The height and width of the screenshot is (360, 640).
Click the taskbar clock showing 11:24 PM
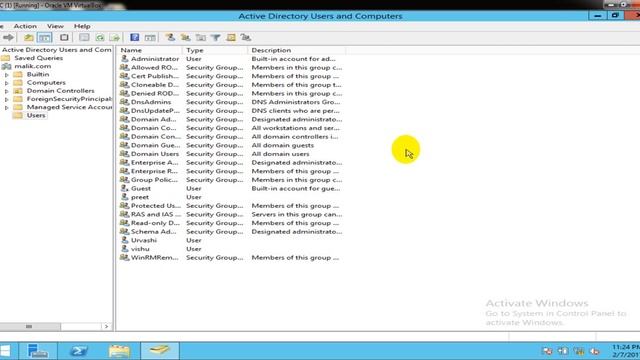coord(626,351)
